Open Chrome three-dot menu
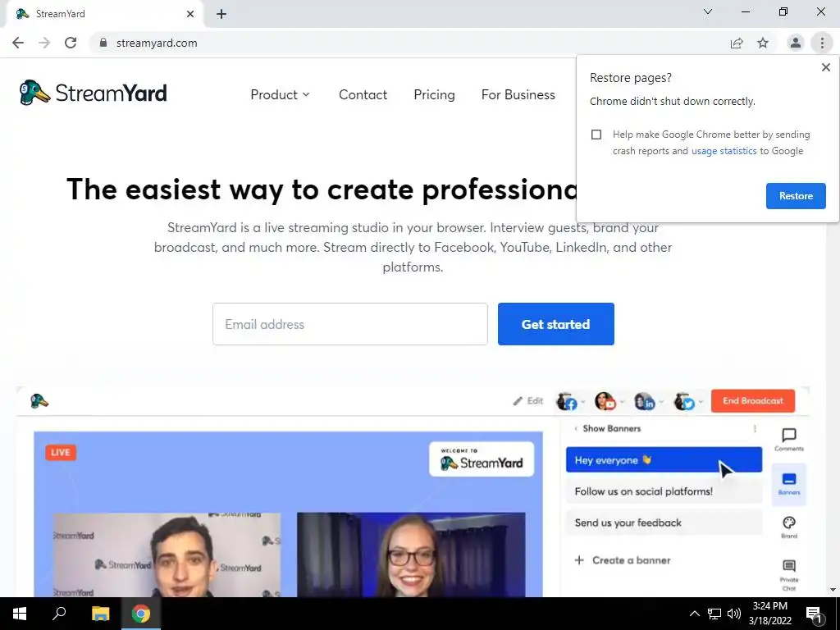Image resolution: width=840 pixels, height=630 pixels. pyautogui.click(x=822, y=43)
